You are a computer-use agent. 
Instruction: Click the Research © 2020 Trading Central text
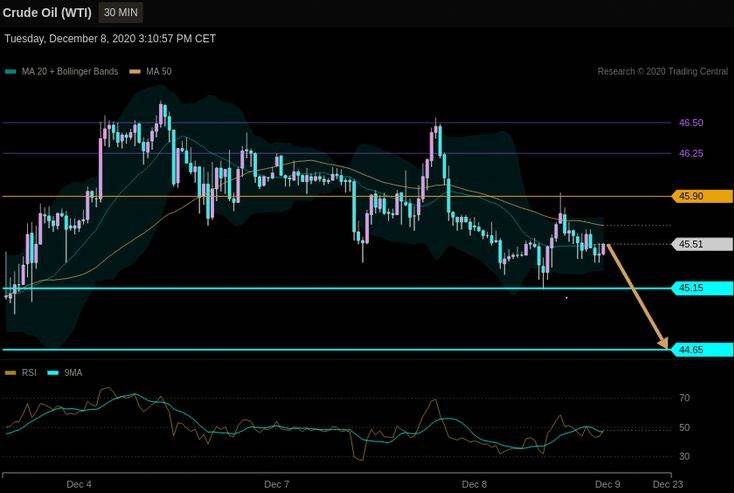tap(662, 72)
